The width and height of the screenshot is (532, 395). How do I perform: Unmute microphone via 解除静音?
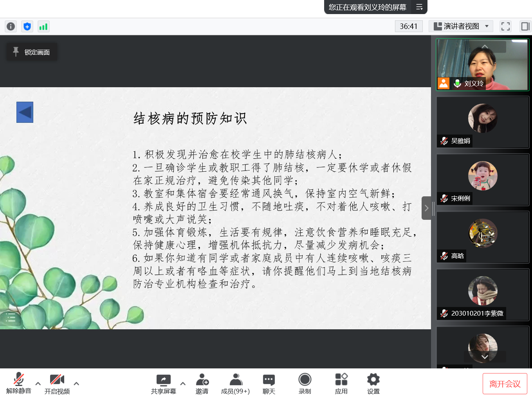coord(18,383)
